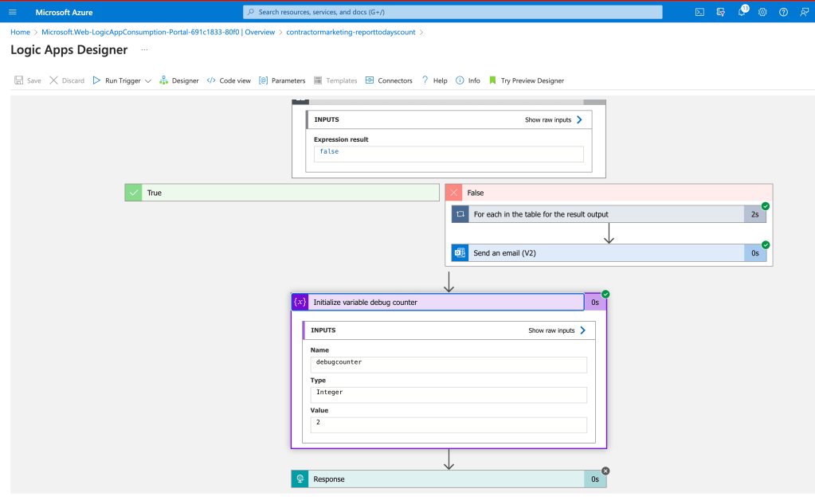Show raw inputs for condition result
Screen dimensions: 815x504
[554, 120]
